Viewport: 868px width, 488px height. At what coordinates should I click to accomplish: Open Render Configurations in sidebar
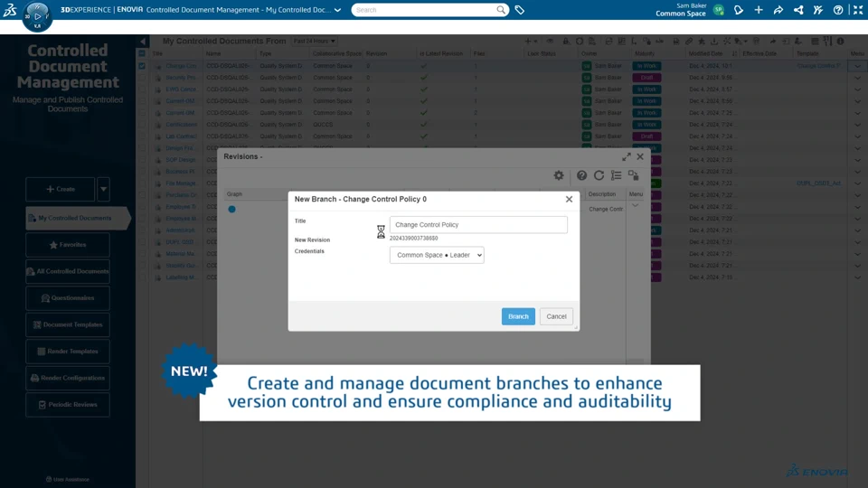(x=68, y=378)
